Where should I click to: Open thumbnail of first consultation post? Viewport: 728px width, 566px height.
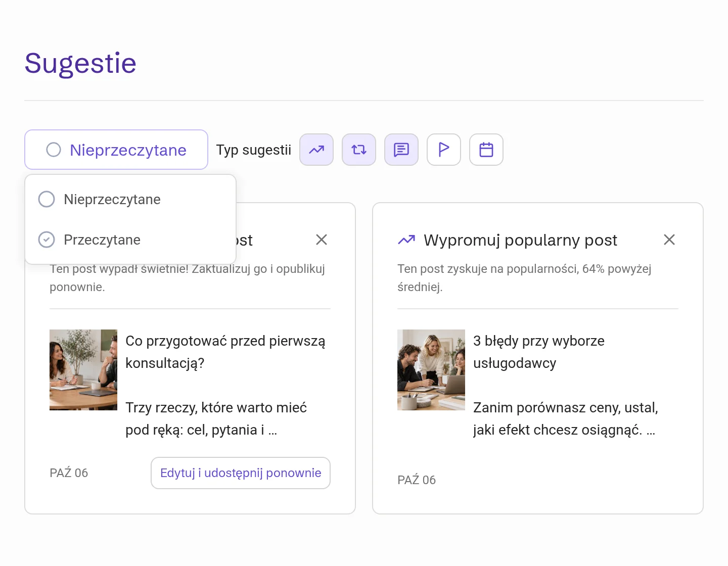point(83,370)
